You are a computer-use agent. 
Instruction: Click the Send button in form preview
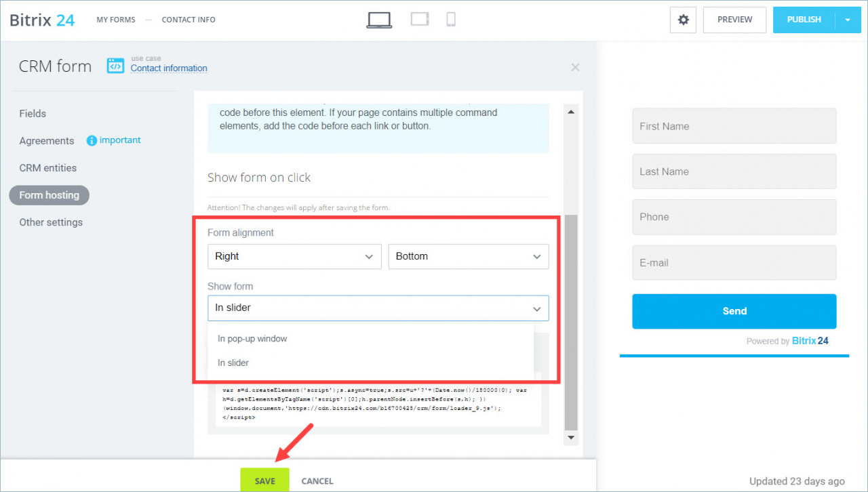tap(734, 312)
